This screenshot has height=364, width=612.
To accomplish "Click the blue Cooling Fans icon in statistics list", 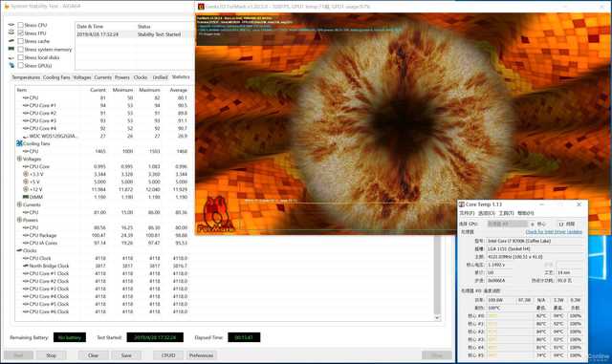I will 19,143.
